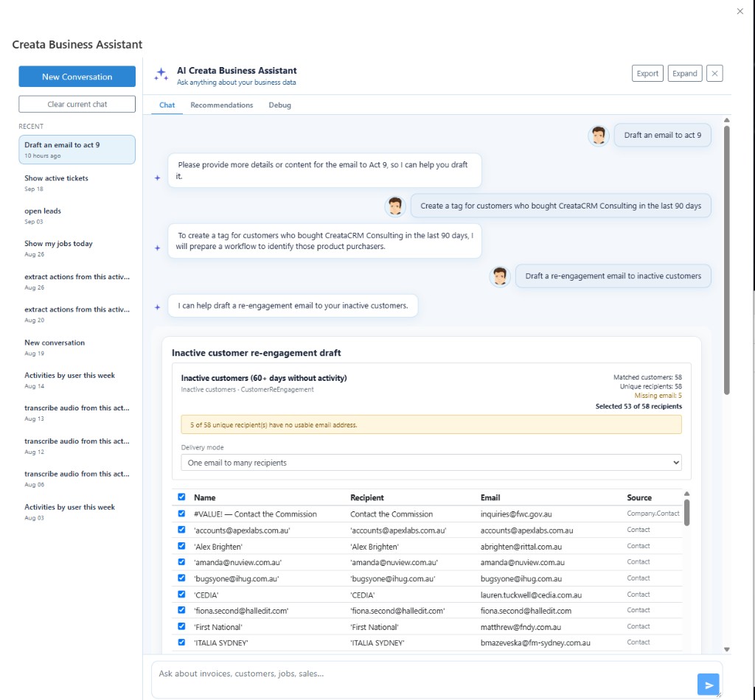755x700 pixels.
Task: Open the 'New conversation' entry from Aug 19
Action: 77,347
